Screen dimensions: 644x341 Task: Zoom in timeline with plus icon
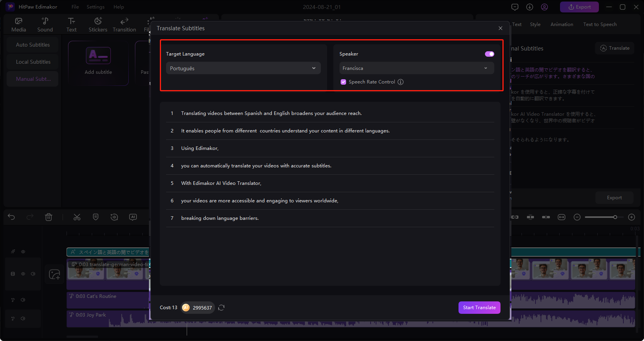pos(632,217)
